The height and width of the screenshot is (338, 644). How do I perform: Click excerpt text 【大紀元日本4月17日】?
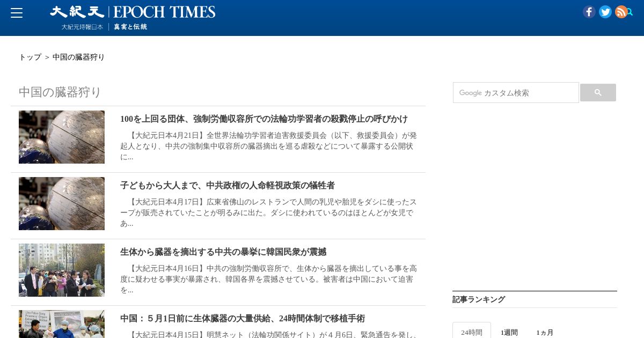point(268,212)
